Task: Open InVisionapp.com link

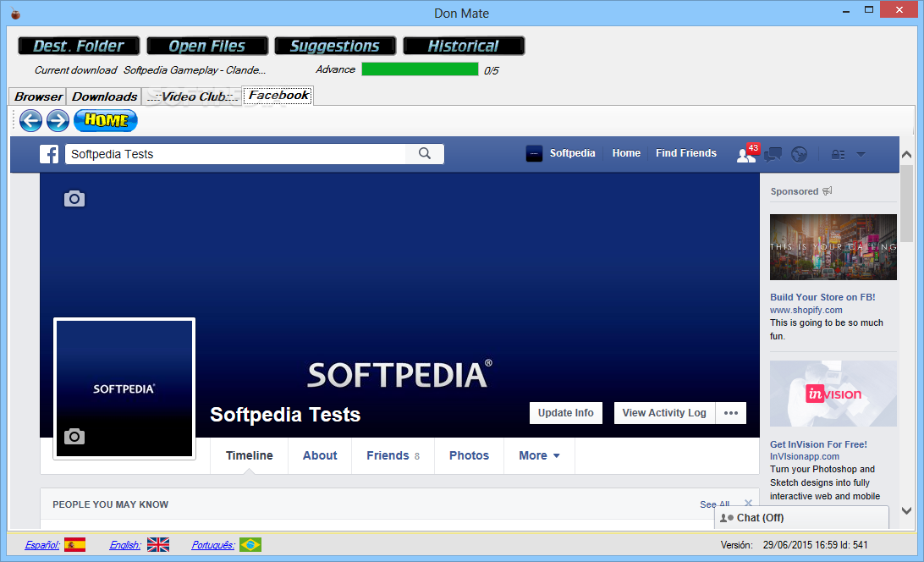Action: click(805, 456)
